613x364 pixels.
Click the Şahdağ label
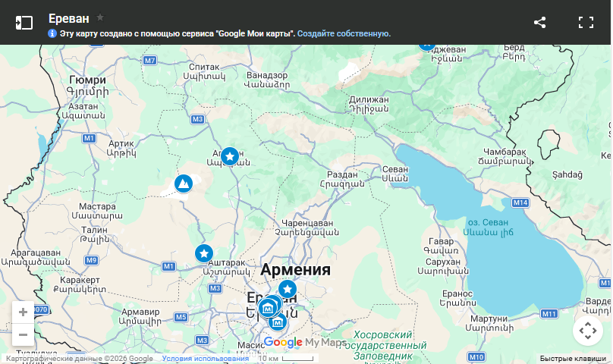tap(567, 174)
